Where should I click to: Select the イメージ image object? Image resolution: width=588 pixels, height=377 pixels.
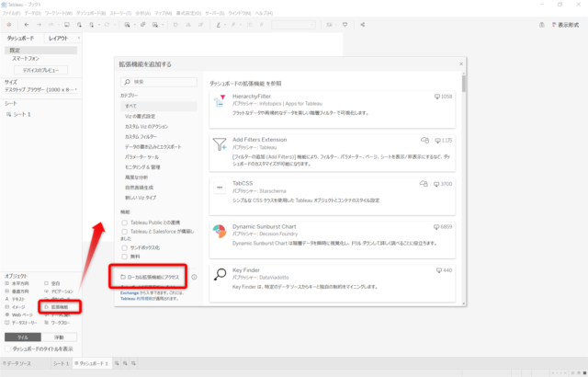point(16,307)
